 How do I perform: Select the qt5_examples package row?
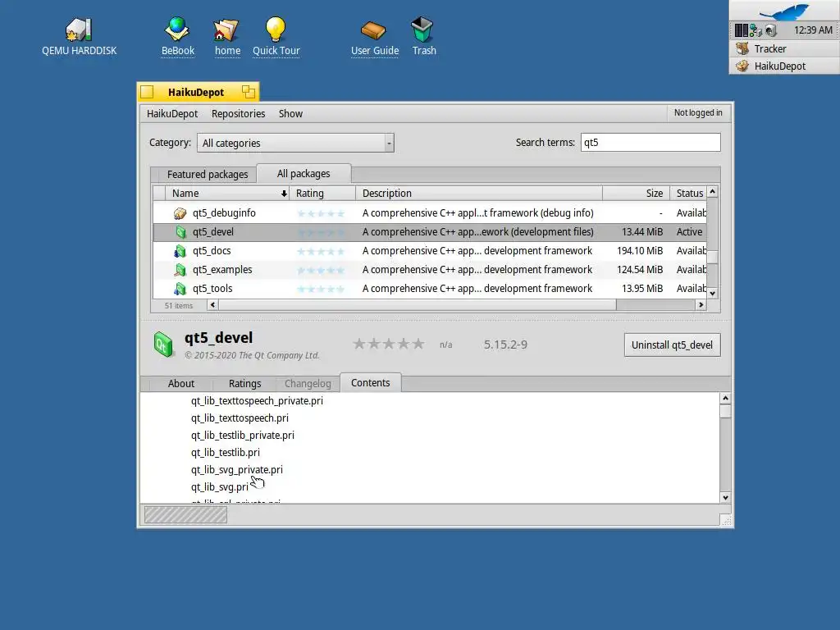coord(430,269)
